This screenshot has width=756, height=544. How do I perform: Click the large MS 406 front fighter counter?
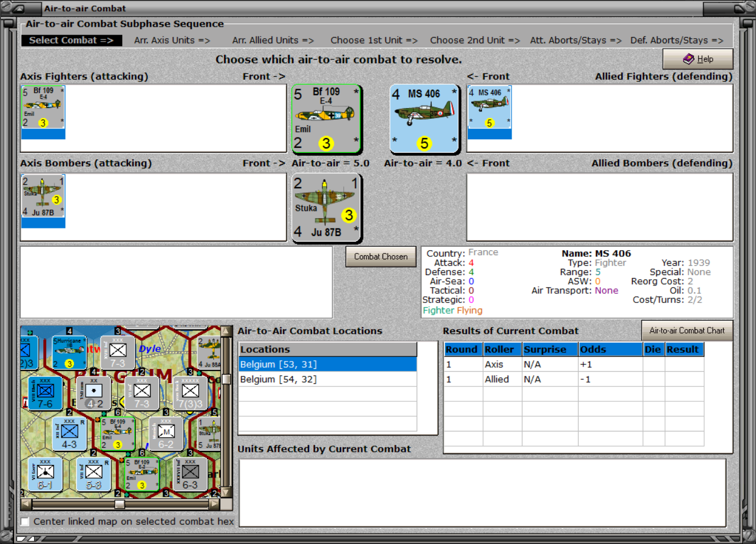point(425,119)
